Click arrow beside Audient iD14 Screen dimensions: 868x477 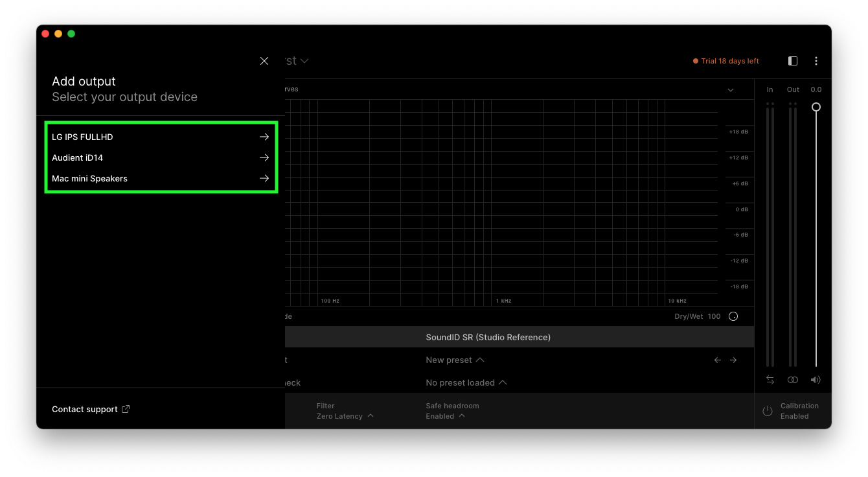264,157
